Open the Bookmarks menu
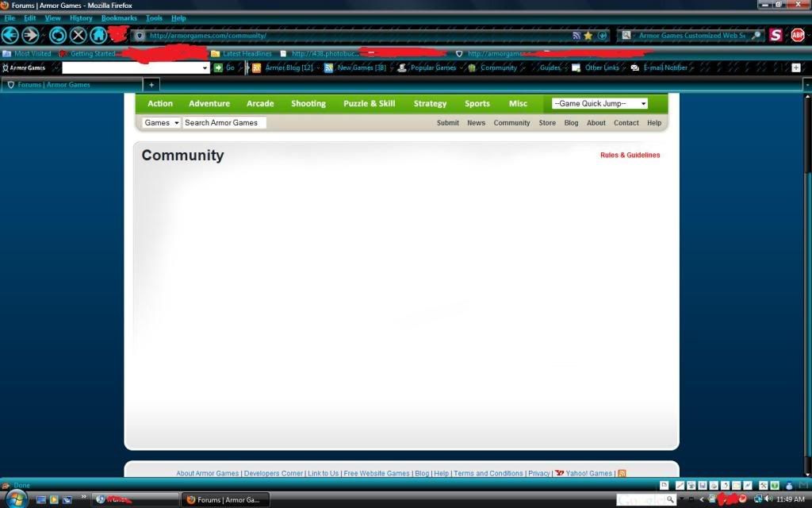The image size is (812, 508). click(x=119, y=18)
